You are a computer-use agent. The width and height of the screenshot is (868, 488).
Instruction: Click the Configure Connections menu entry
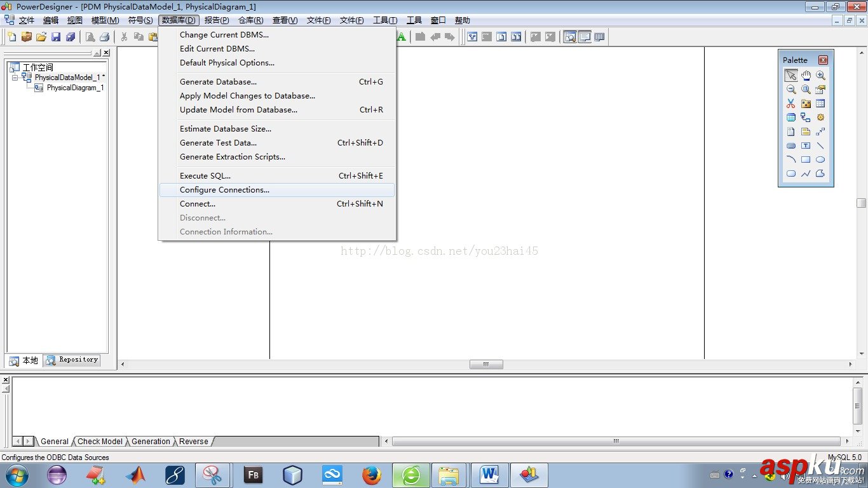click(x=224, y=189)
